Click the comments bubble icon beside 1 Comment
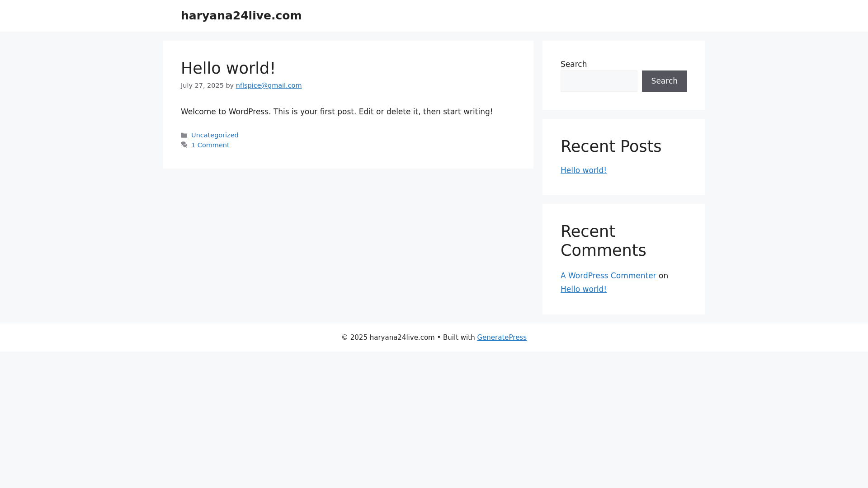The width and height of the screenshot is (868, 488). tap(184, 145)
